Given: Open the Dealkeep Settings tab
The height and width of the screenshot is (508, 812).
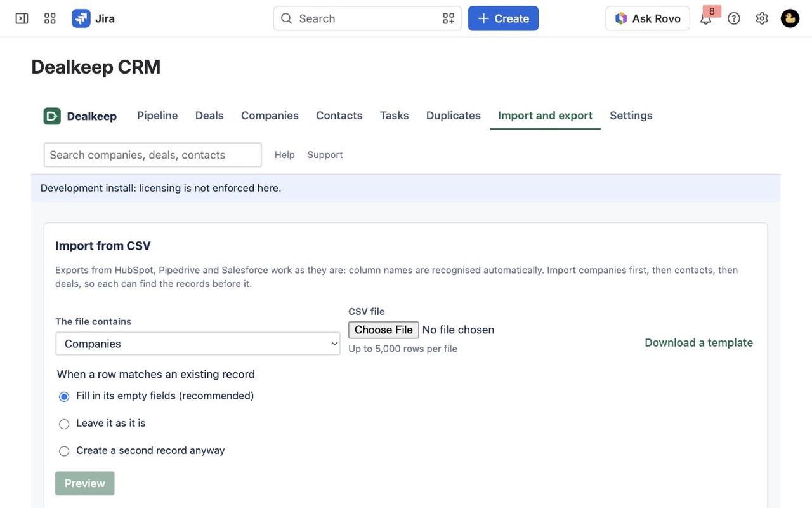Looking at the screenshot, I should tap(631, 116).
